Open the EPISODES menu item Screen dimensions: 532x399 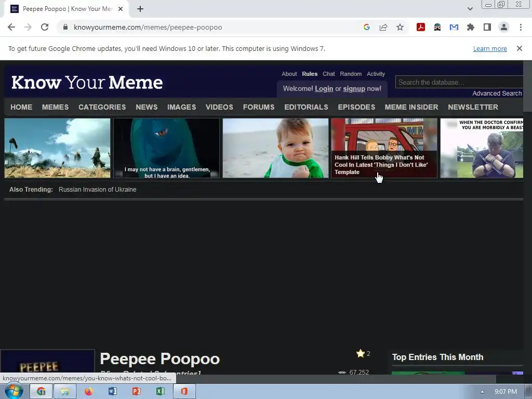coord(356,107)
